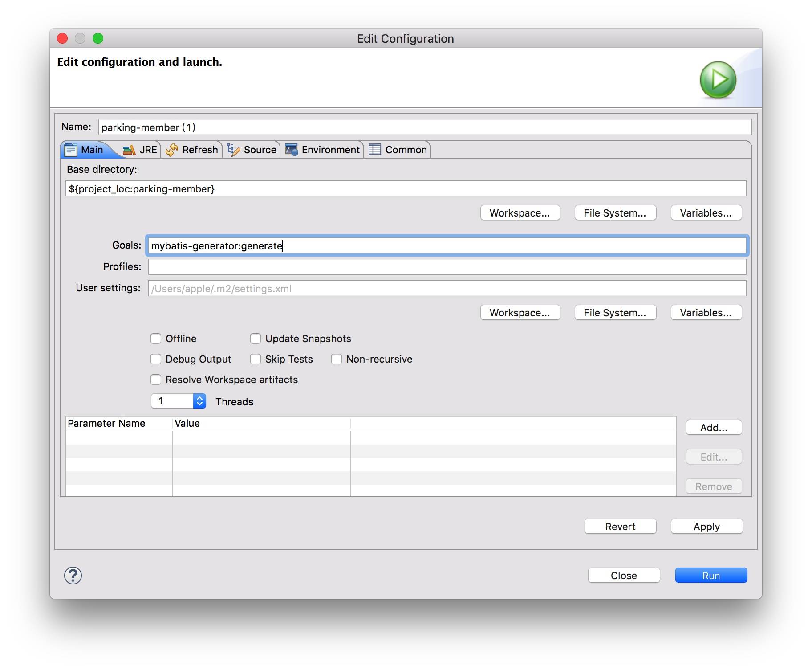The image size is (812, 670).
Task: Open help via question mark icon
Action: tap(73, 575)
